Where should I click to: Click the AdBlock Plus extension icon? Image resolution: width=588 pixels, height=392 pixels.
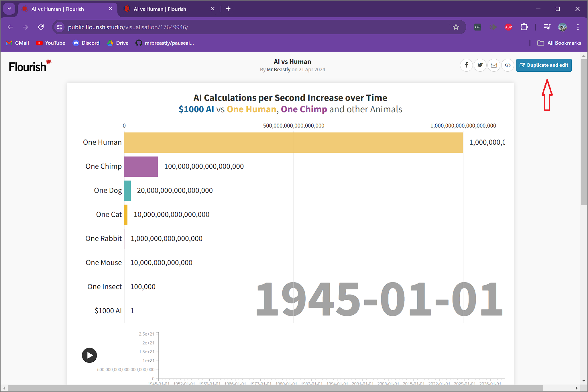508,27
